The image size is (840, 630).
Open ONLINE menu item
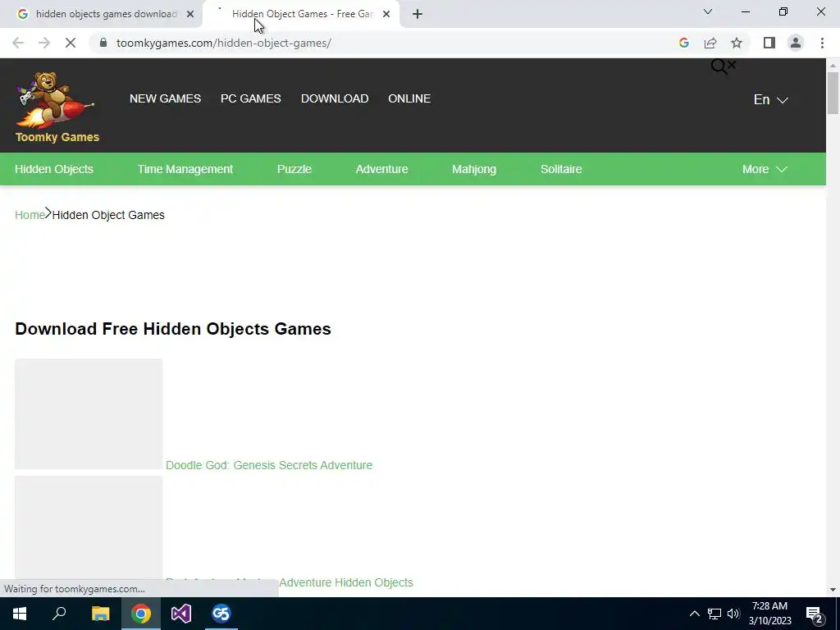pos(409,98)
